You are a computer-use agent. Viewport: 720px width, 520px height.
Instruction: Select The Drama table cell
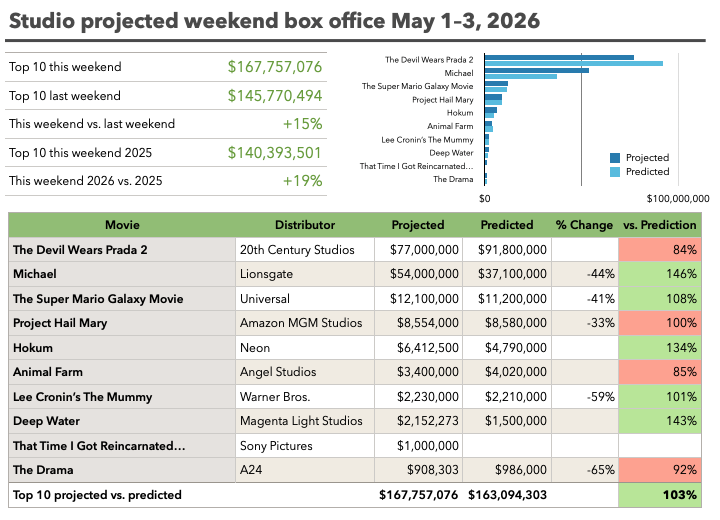(x=122, y=470)
